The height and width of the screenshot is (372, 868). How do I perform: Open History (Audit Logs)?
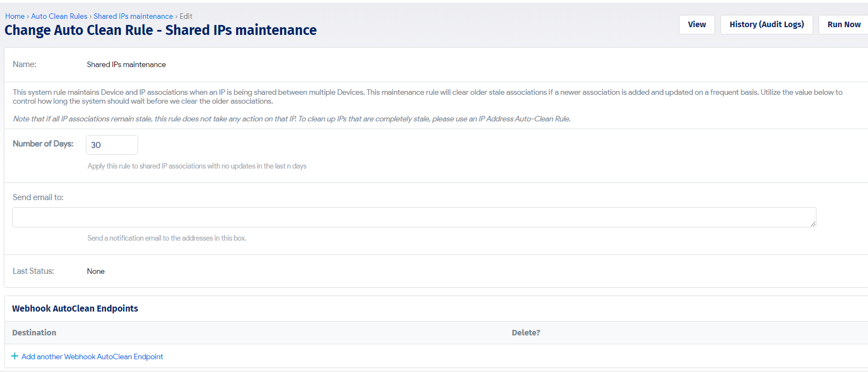767,24
